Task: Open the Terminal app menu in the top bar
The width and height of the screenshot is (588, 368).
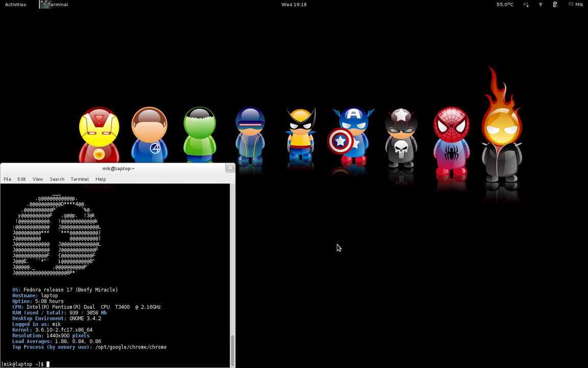Action: (x=54, y=5)
